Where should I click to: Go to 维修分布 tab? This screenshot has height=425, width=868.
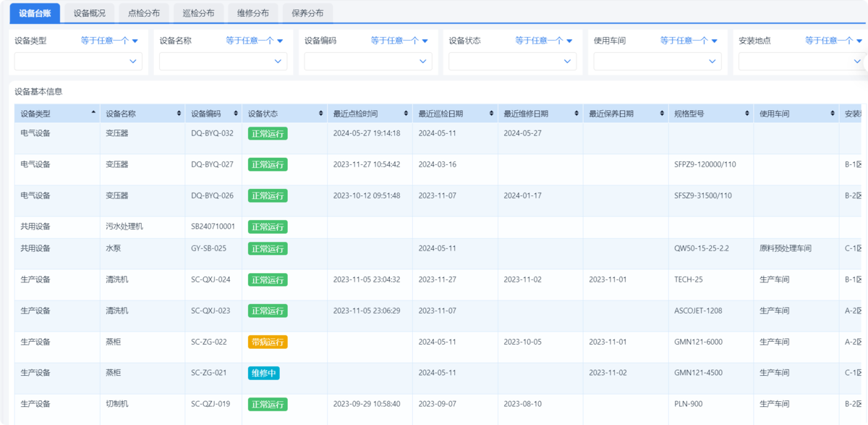tap(252, 13)
